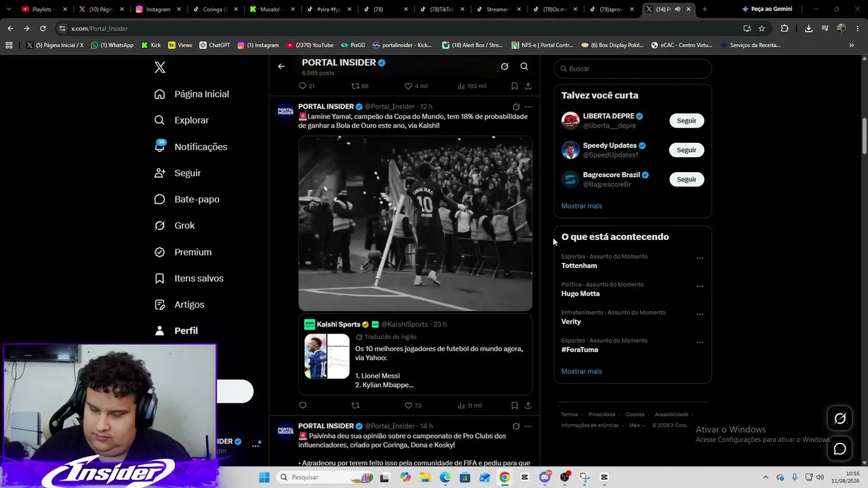
Task: Open Artigos in the sidebar
Action: pyautogui.click(x=179, y=305)
